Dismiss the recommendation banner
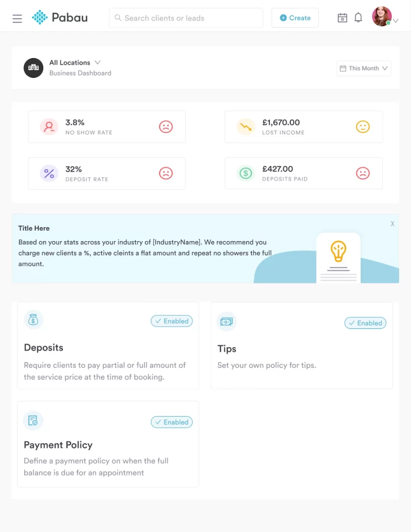Viewport: 411px width, 532px height. click(x=392, y=224)
